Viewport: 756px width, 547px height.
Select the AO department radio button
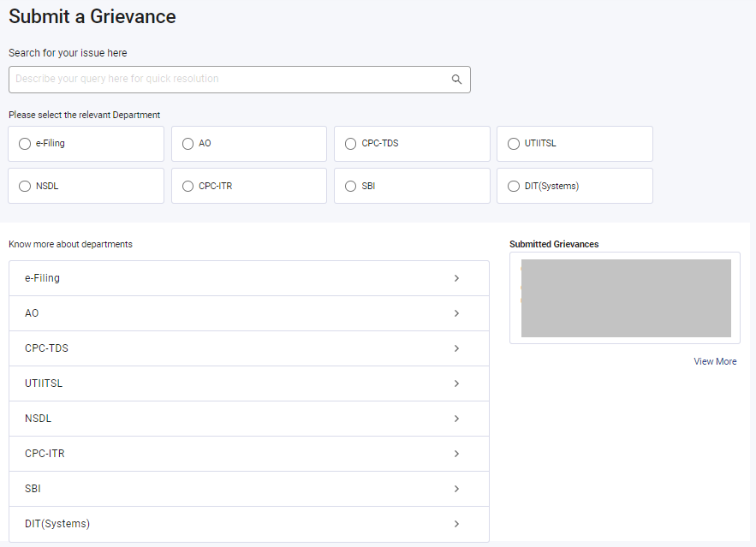pyautogui.click(x=188, y=144)
